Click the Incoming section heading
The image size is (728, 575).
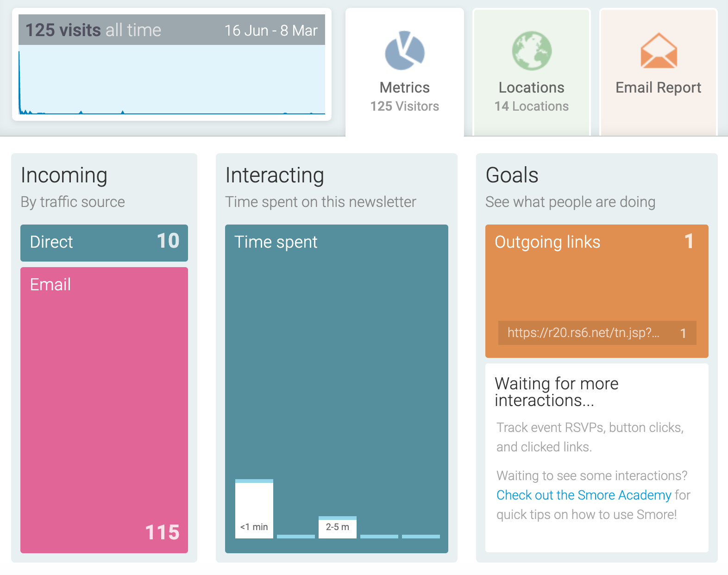pos(64,176)
